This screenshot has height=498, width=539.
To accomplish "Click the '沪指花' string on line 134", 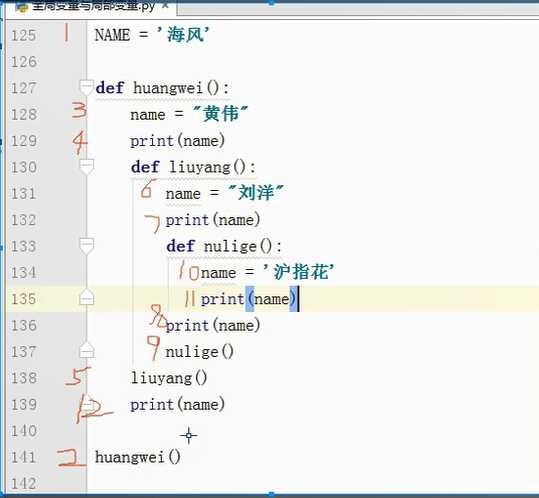I will click(299, 272).
